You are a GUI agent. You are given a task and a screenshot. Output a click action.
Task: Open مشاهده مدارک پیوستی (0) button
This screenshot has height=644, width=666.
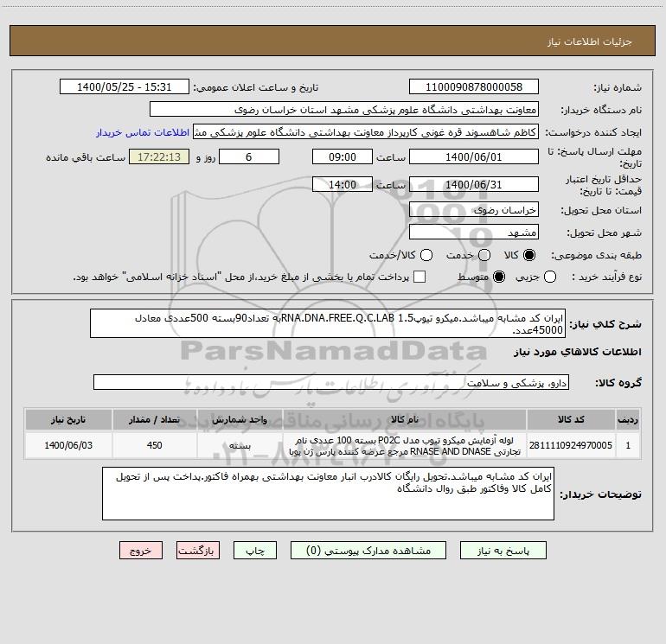click(x=368, y=551)
